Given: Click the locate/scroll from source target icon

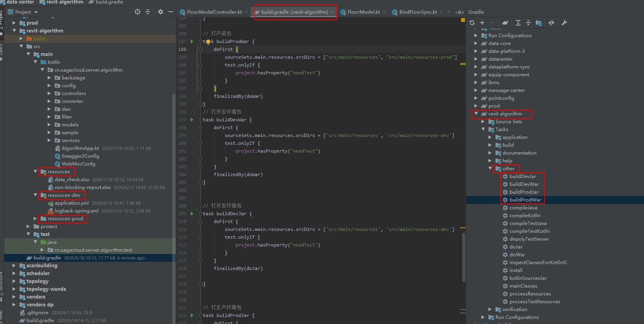Looking at the screenshot, I should [138, 12].
